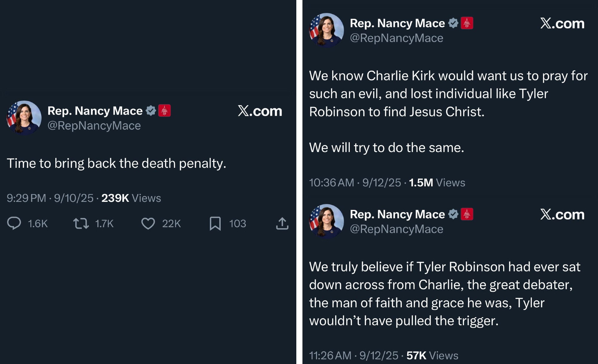Image resolution: width=598 pixels, height=364 pixels.
Task: Open the profile photo on the great debater tweet
Action: tap(327, 221)
